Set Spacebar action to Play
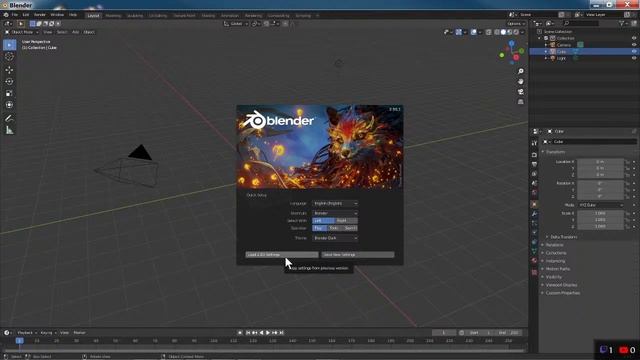This screenshot has width=640, height=360. click(x=319, y=228)
